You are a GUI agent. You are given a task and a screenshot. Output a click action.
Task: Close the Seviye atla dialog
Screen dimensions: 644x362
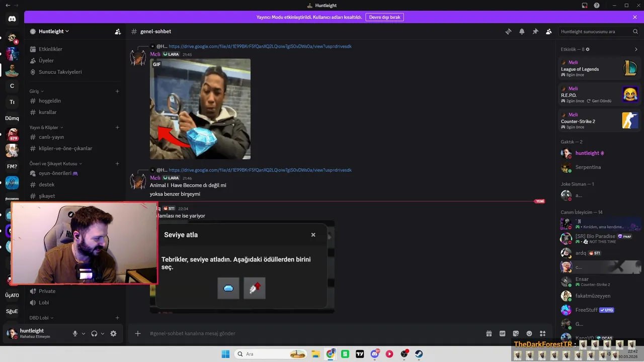(x=313, y=235)
